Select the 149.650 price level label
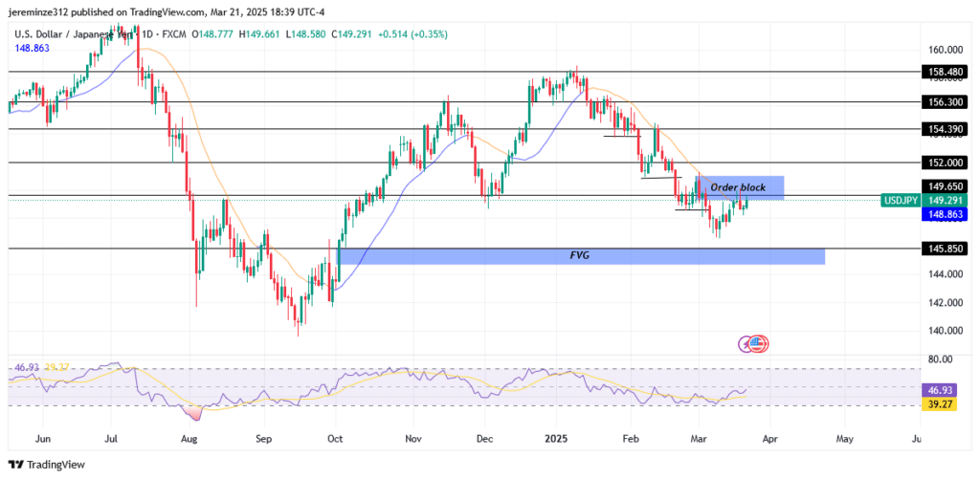The image size is (980, 479). [945, 186]
